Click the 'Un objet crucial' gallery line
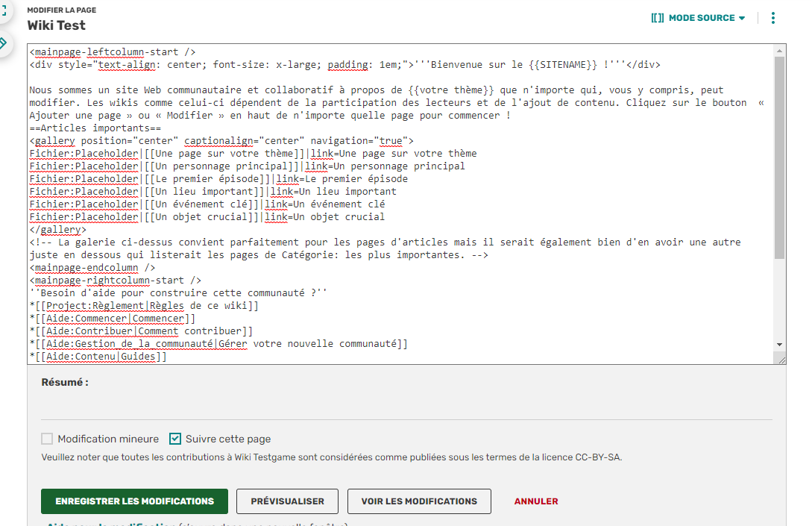This screenshot has width=812, height=526. 207,217
